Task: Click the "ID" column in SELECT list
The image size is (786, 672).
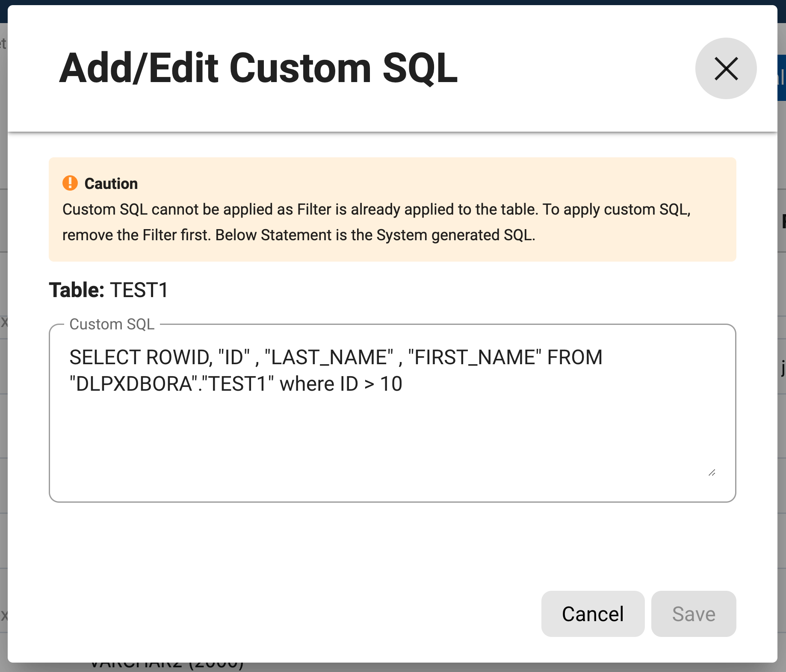Action: 234,357
